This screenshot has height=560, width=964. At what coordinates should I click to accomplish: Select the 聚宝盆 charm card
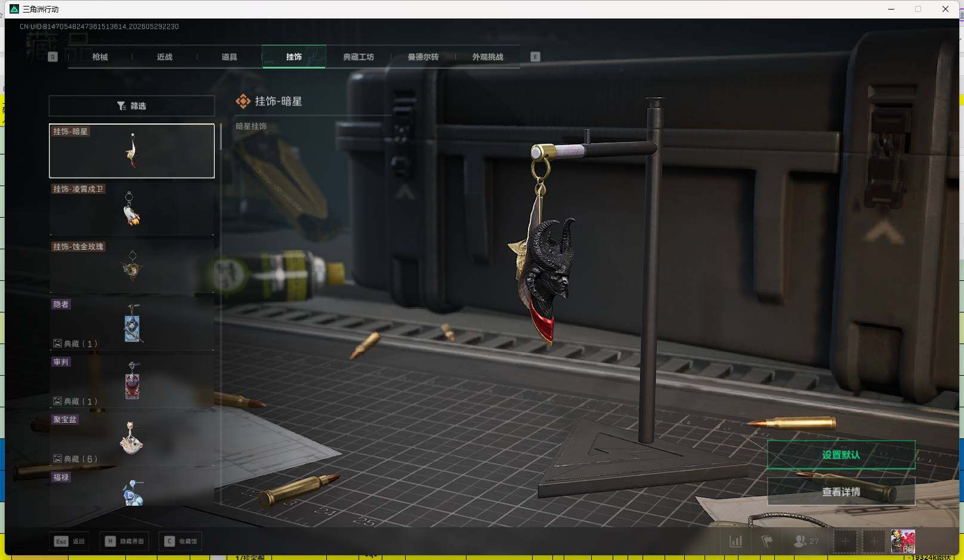point(132,439)
